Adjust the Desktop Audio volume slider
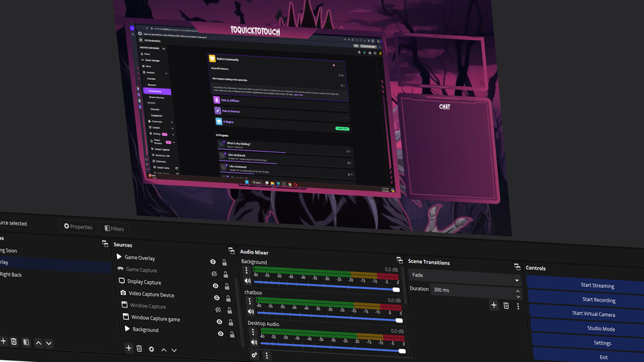 [333, 347]
